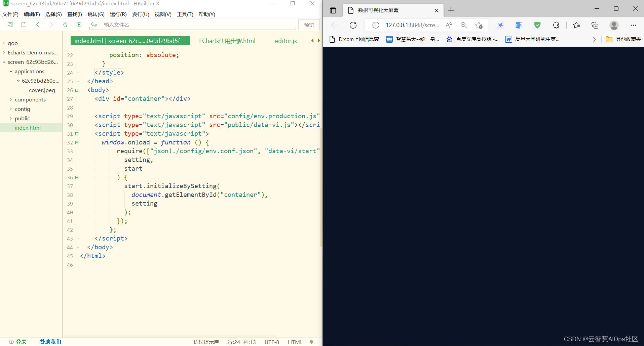Collapse the screen_62c93bd26... project
The image size is (644, 346).
[x=4, y=62]
